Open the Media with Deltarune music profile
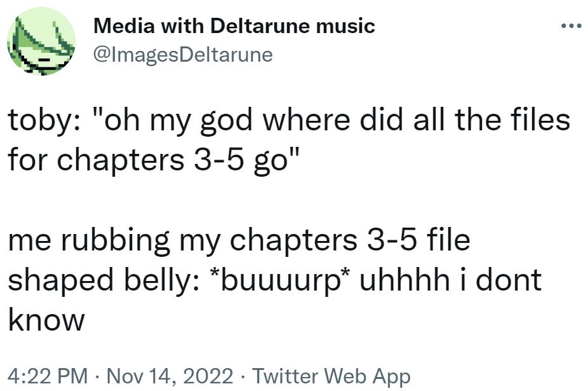The height and width of the screenshot is (391, 588). (x=234, y=26)
